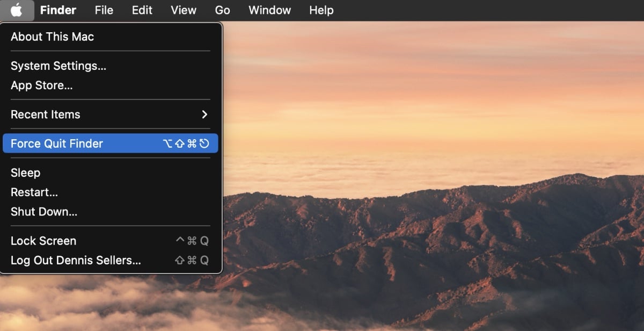Select the Restart option
Image resolution: width=644 pixels, height=331 pixels.
(34, 192)
